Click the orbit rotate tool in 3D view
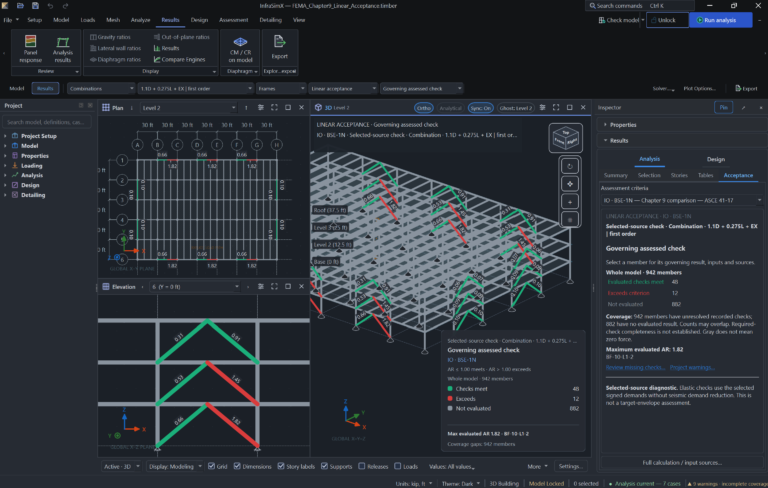Image resolution: width=768 pixels, height=488 pixels. pos(570,166)
